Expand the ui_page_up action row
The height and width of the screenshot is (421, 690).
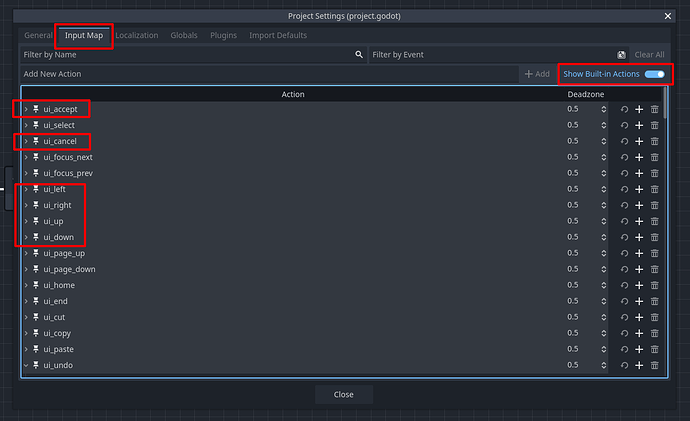(26, 253)
